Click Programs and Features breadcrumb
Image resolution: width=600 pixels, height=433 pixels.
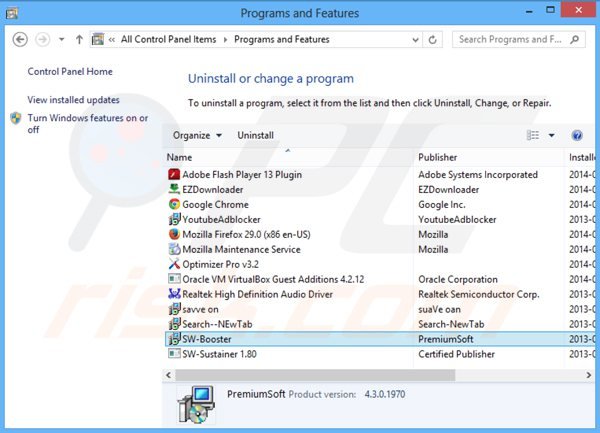[282, 39]
